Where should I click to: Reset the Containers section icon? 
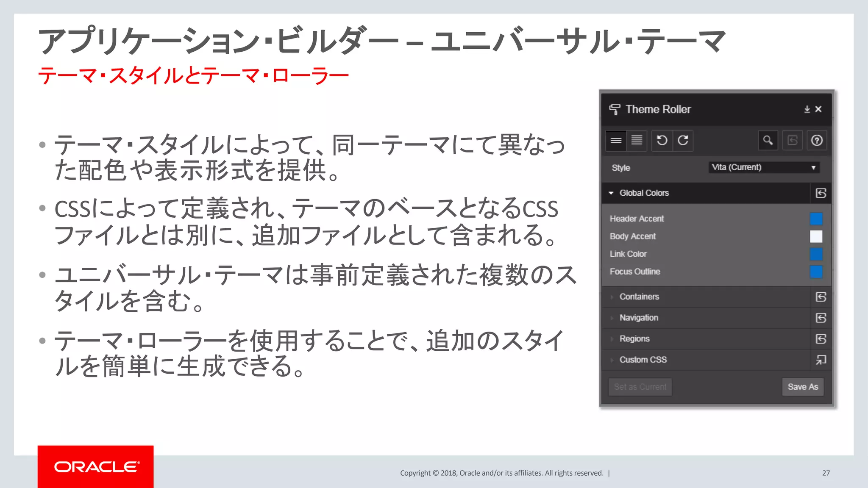coord(821,297)
